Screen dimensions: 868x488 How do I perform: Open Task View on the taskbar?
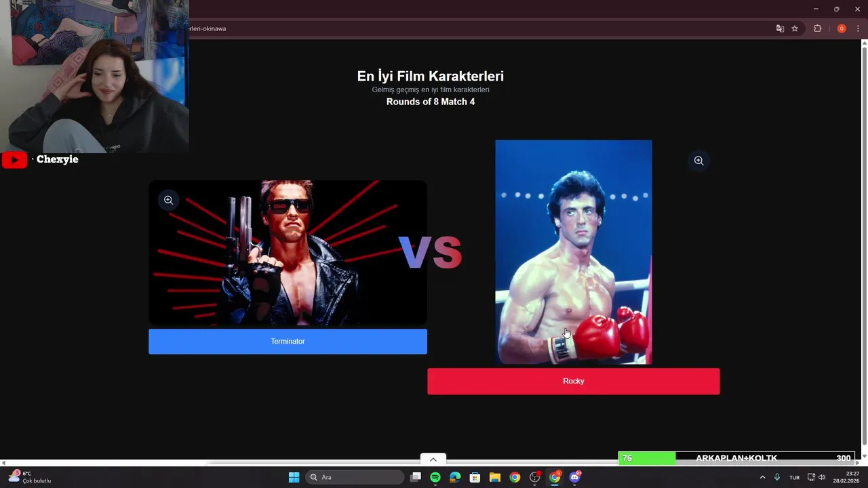416,477
